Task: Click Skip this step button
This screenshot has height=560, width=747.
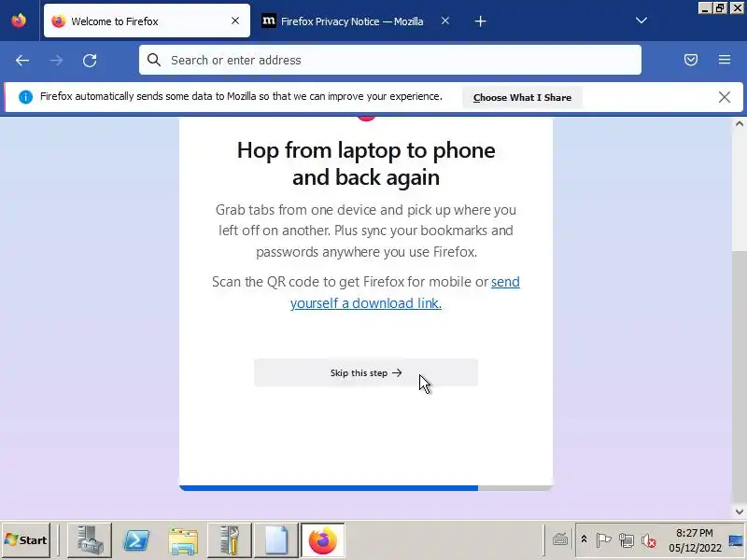Action: tap(366, 372)
